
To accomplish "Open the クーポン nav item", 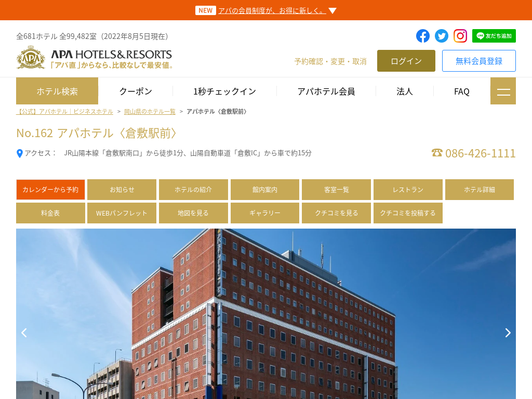I will (136, 91).
